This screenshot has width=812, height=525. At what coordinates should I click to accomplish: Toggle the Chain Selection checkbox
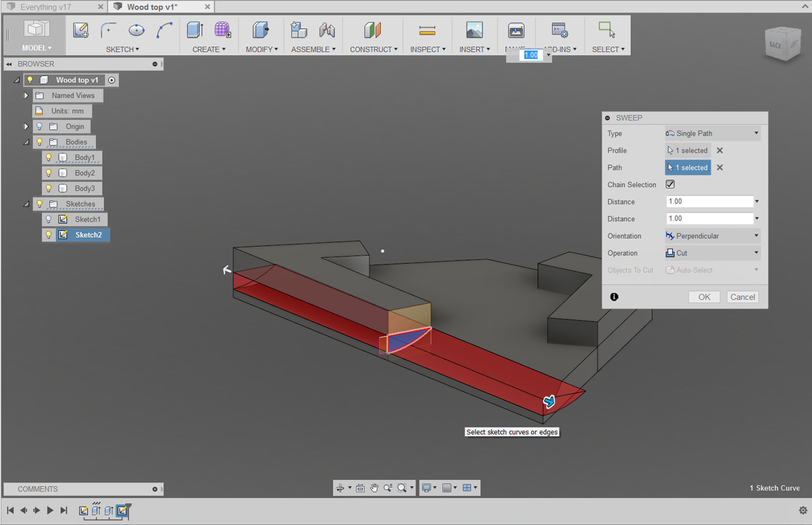670,184
